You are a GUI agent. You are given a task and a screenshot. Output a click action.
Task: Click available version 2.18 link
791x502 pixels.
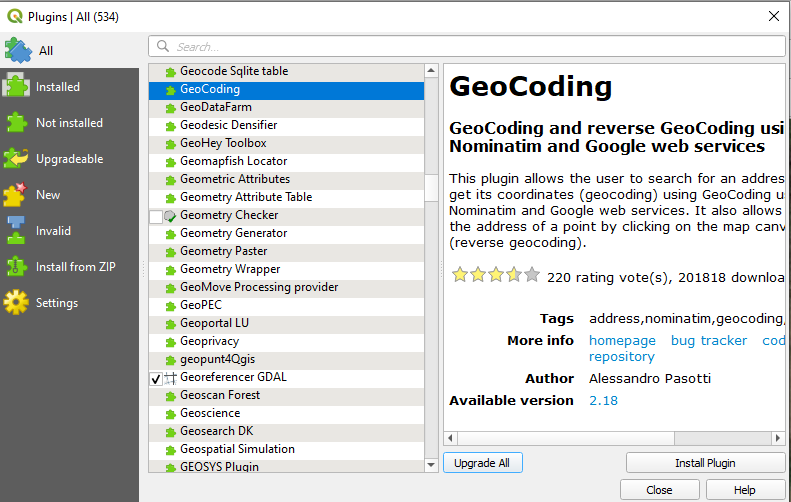(603, 401)
